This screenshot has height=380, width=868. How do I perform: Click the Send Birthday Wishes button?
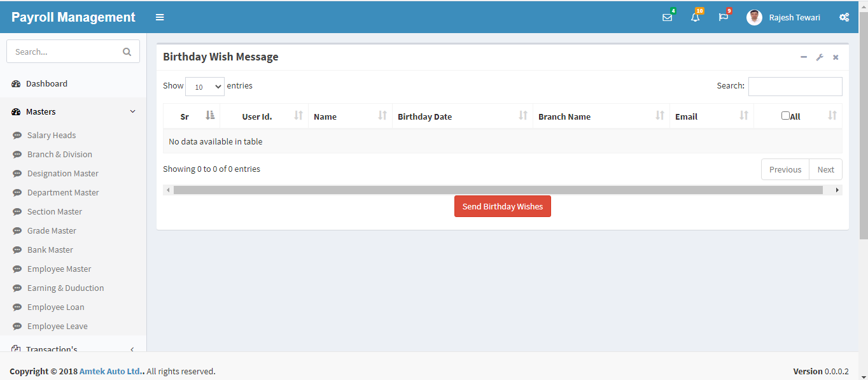[502, 206]
